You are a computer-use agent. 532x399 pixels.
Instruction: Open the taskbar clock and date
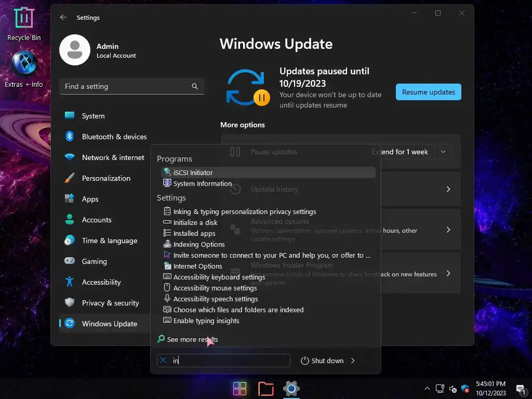[490, 389]
